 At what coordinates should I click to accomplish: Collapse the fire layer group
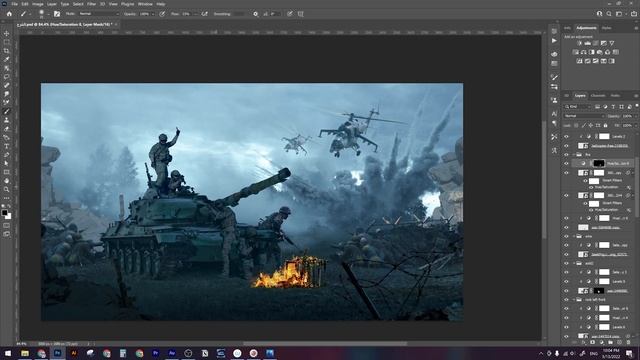point(574,155)
